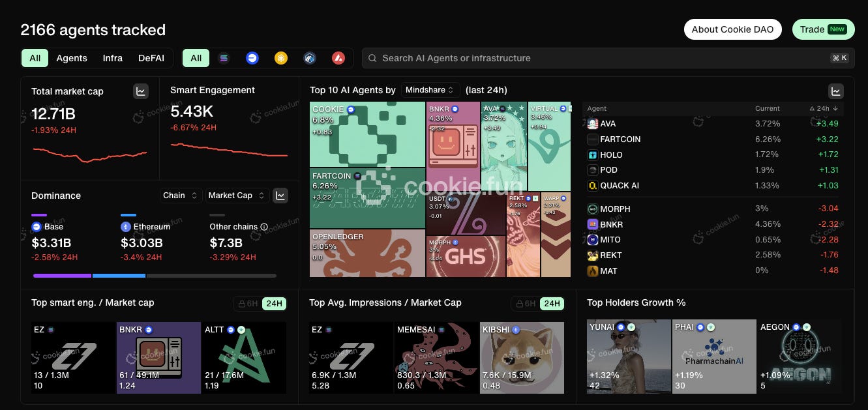This screenshot has width=868, height=410.
Task: Click MITO icon in agent table
Action: click(593, 240)
